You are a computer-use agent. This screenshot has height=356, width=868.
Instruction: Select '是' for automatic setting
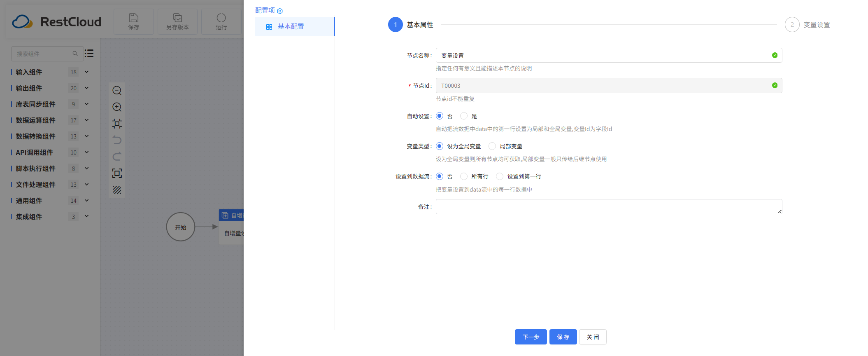464,116
